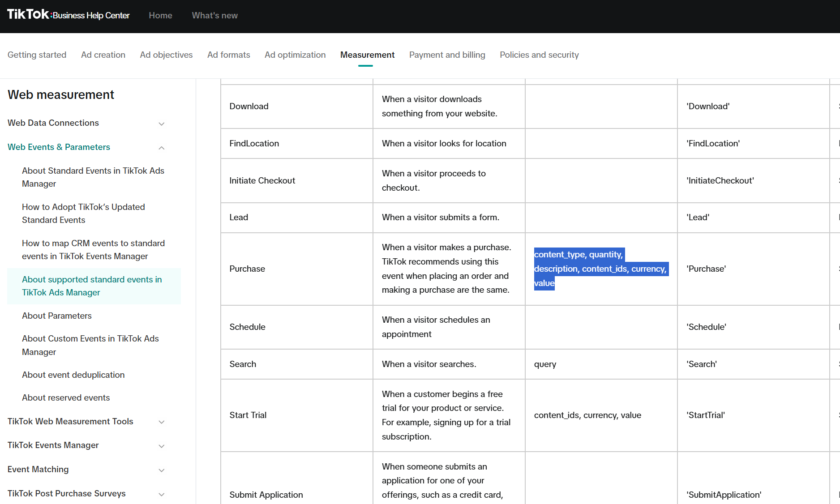Click 'When a visitor looks for location' text
The height and width of the screenshot is (504, 840).
[444, 144]
